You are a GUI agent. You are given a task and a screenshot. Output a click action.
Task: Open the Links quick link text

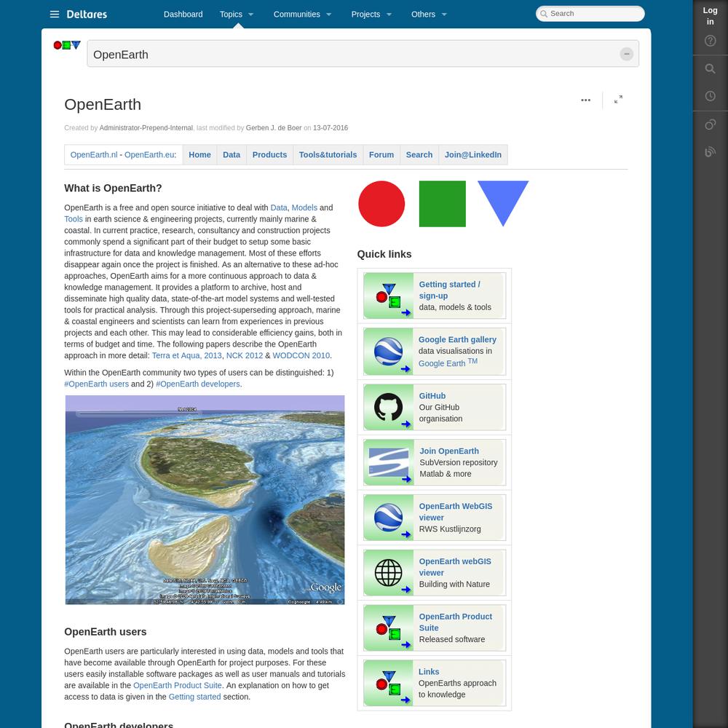(x=429, y=672)
